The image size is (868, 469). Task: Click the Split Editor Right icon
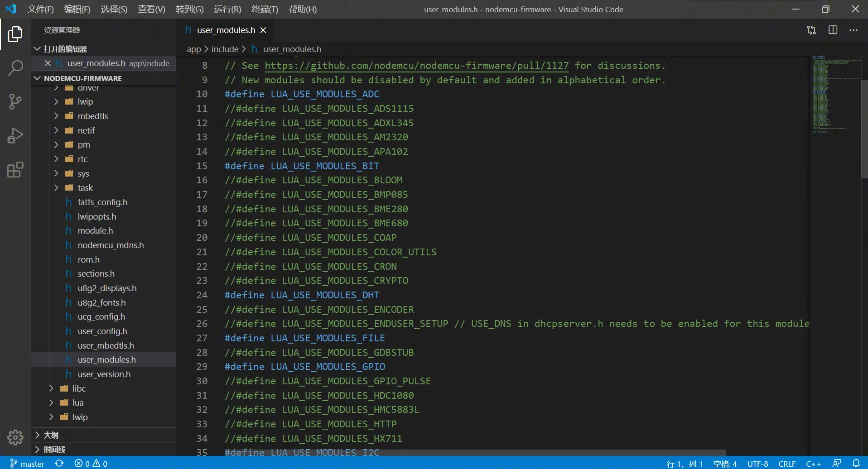click(x=833, y=30)
